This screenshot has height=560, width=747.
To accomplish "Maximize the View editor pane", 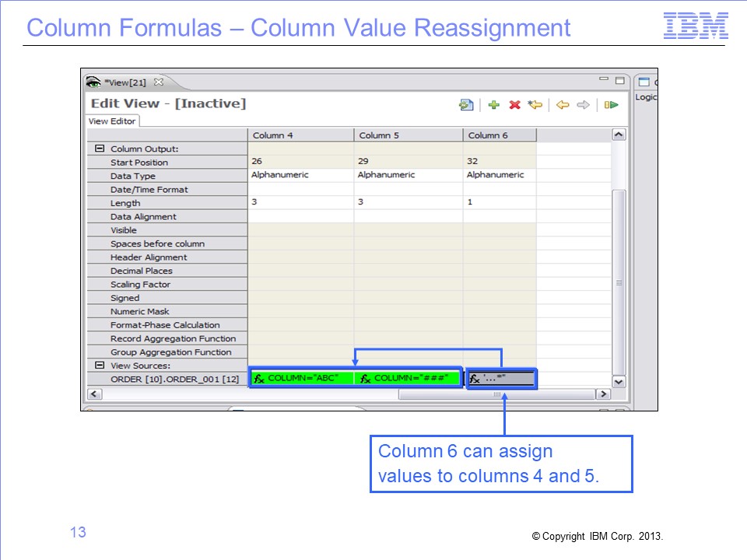I will (x=620, y=80).
